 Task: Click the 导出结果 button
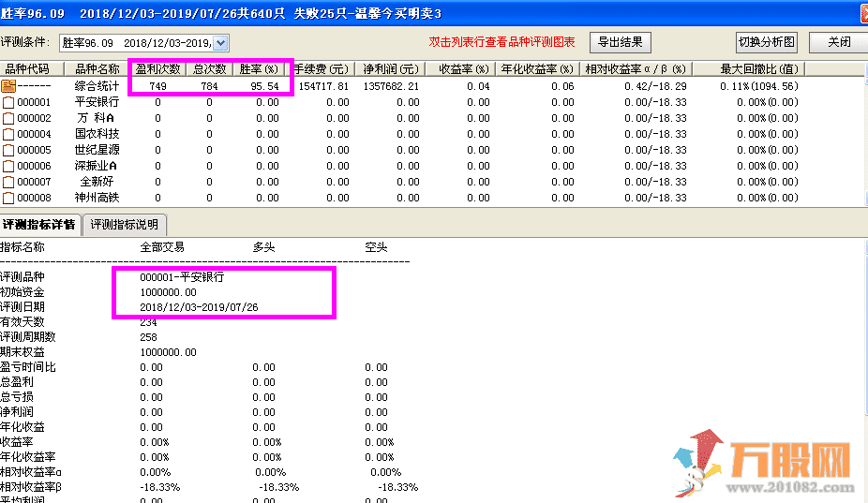click(x=620, y=42)
